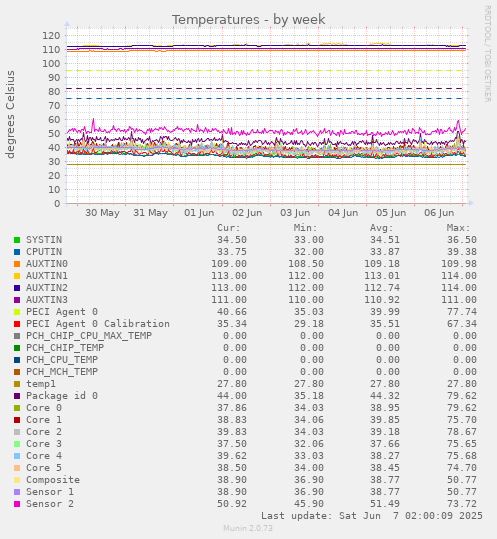Click Core 3 min value 32.06
Viewport: 497px width, 539px height.
coord(309,444)
